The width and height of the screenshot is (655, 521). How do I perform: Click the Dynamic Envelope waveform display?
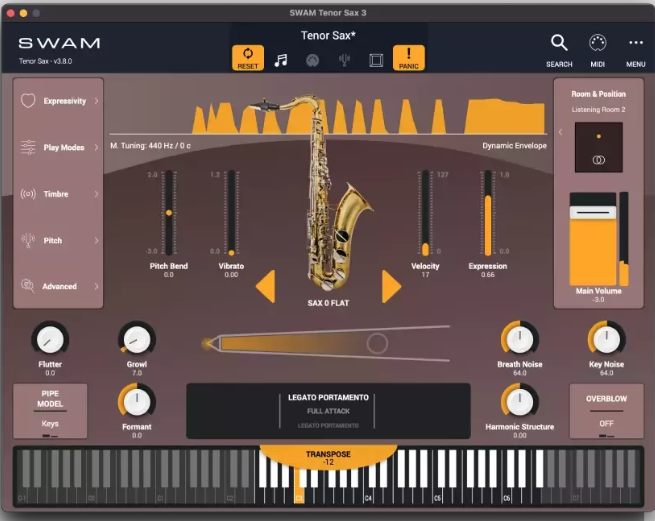[328, 116]
